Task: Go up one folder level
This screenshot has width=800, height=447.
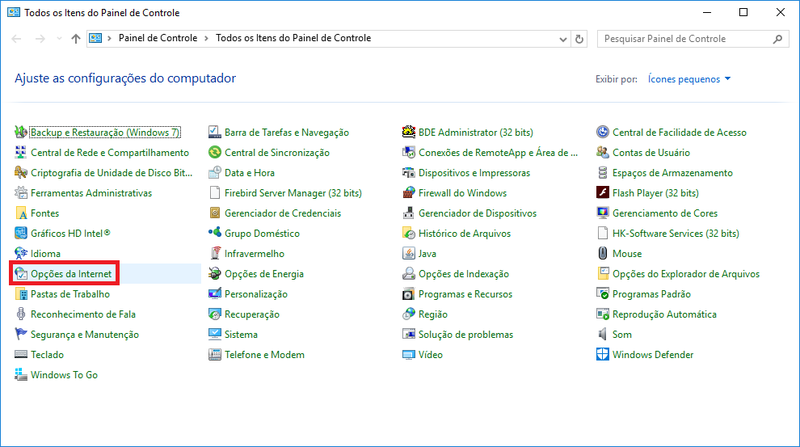Action: [77, 39]
